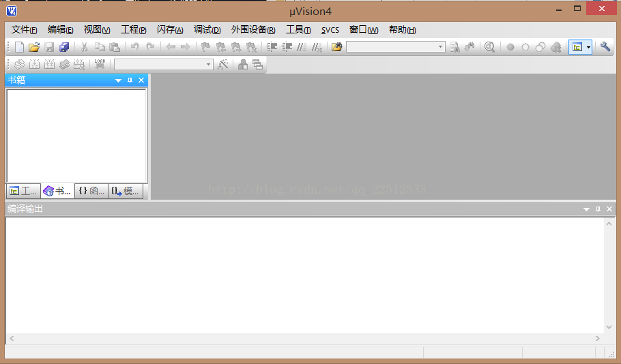
Task: Click the Open file folder icon
Action: (34, 47)
